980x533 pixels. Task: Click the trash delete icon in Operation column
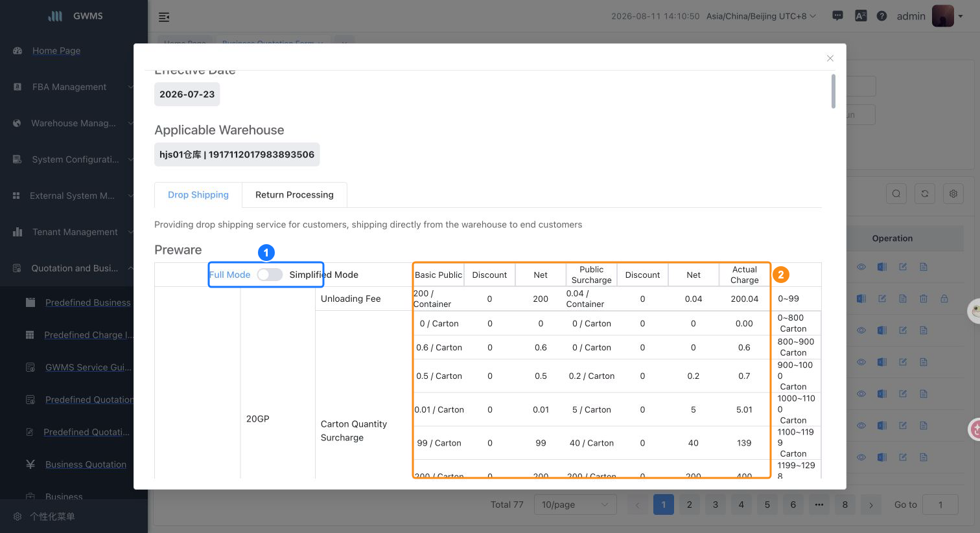pyautogui.click(x=924, y=299)
